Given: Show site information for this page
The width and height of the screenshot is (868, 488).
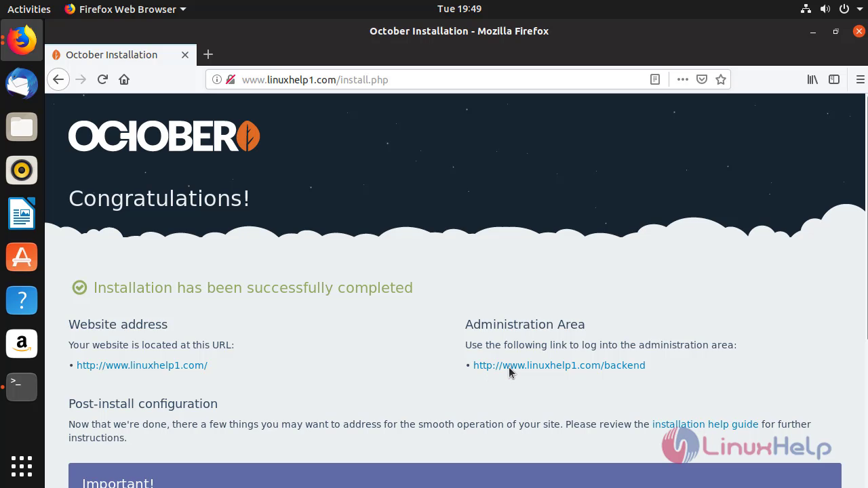Looking at the screenshot, I should pos(216,79).
